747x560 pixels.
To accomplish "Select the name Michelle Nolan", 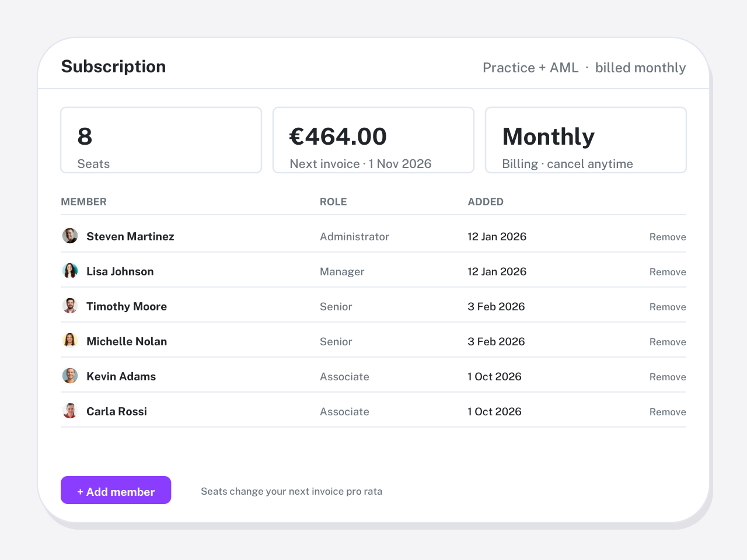I will (127, 341).
